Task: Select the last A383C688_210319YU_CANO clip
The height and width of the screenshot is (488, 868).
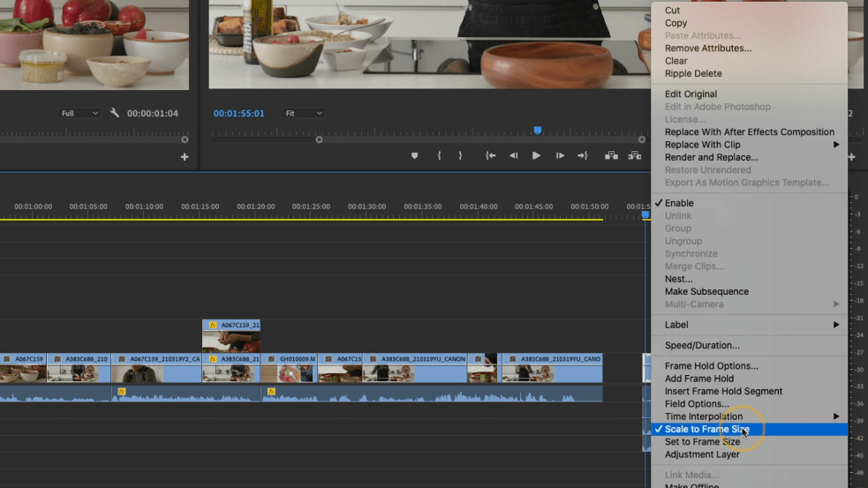Action: [x=553, y=368]
